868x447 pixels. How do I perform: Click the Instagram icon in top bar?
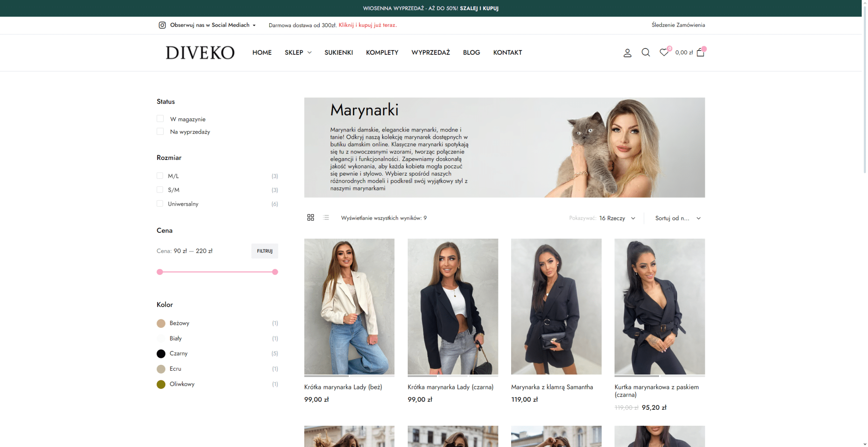pyautogui.click(x=162, y=25)
